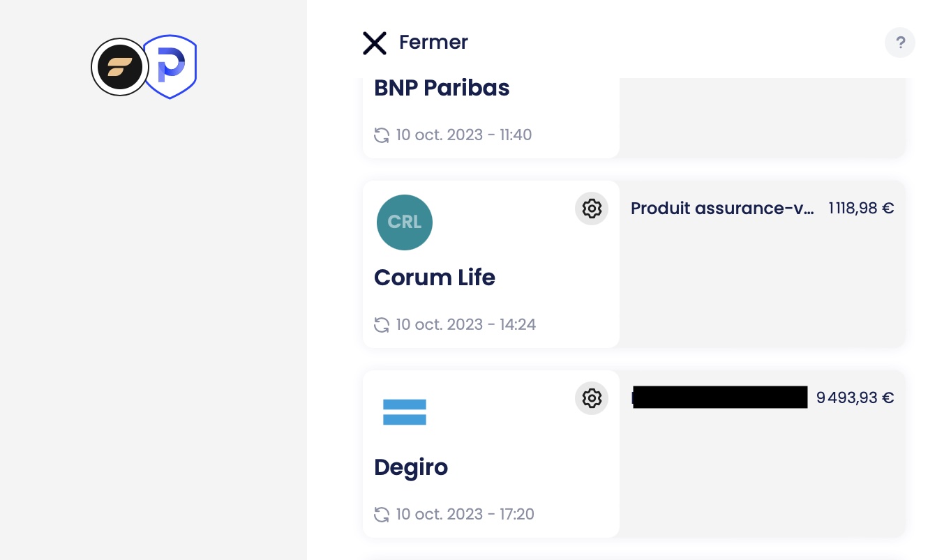Click the 9 493,93 € Degiro amount
Image resolution: width=928 pixels, height=560 pixels.
[x=855, y=398]
